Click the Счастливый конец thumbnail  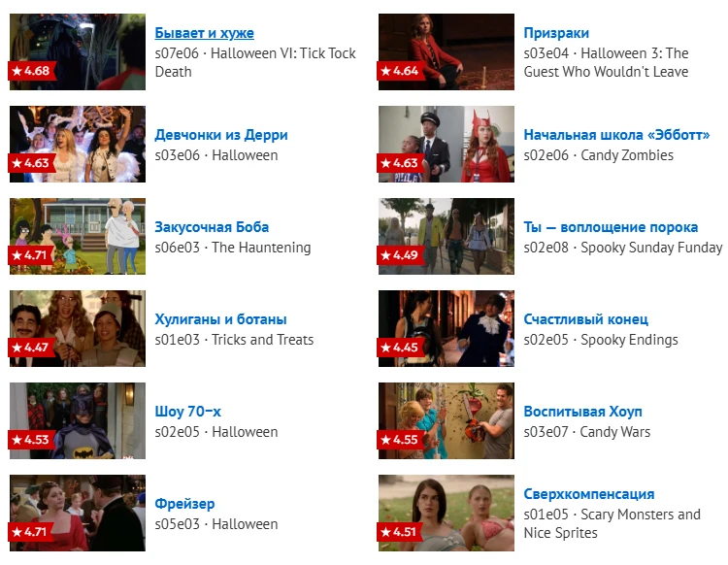click(447, 329)
